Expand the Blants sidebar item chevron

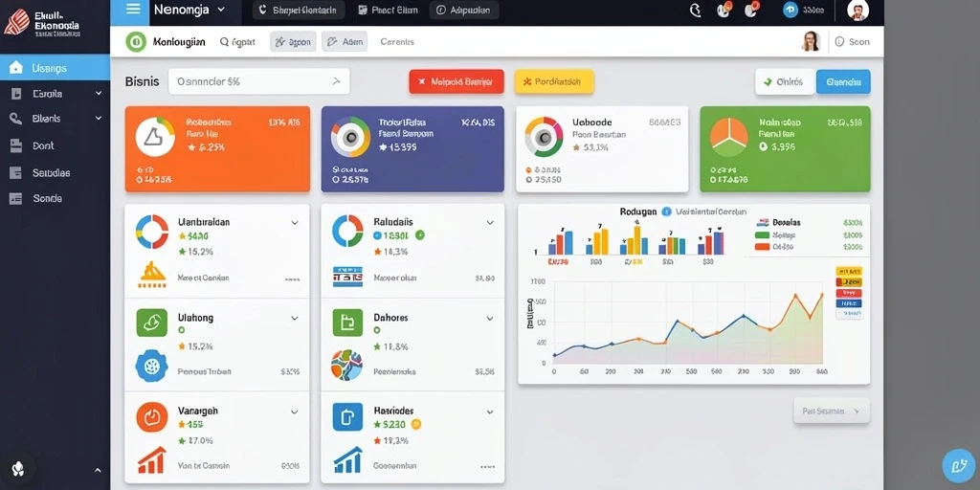[x=99, y=118]
